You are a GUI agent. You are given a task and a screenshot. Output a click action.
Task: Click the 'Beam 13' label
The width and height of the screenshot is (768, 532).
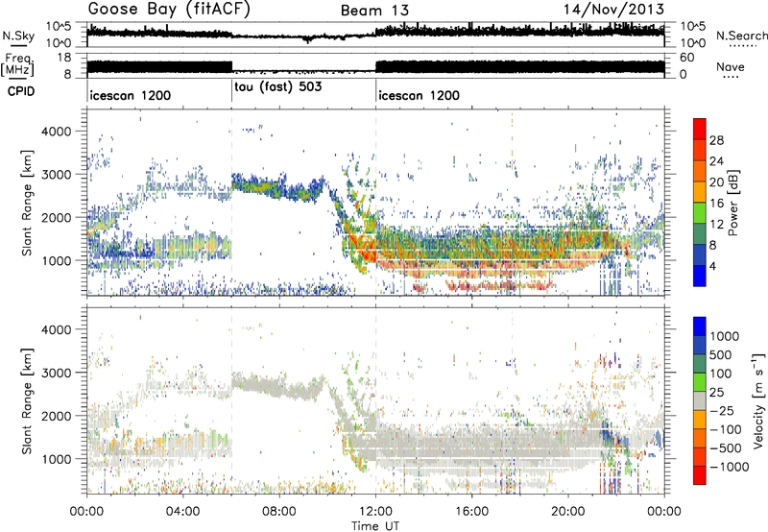374,11
